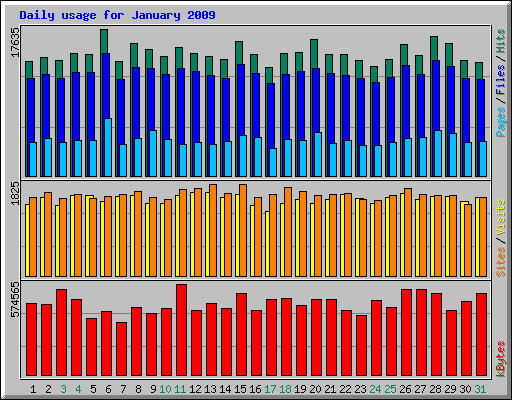Click the blue 'Files' legend label
The image size is (512, 400).
[x=500, y=79]
